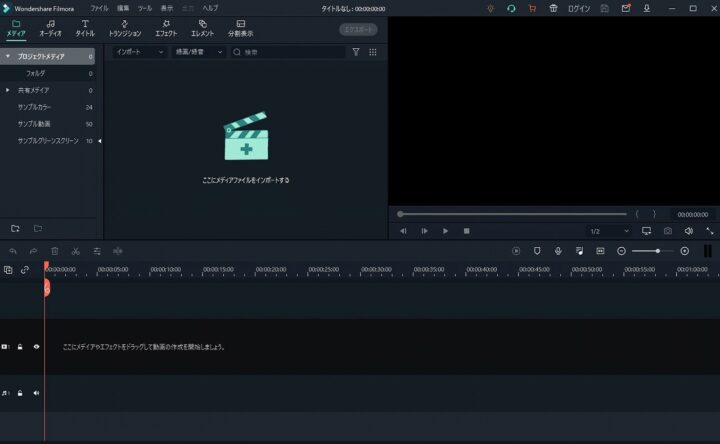Expand the 共有メディア tree item
This screenshot has width=720, height=444.
[8, 90]
